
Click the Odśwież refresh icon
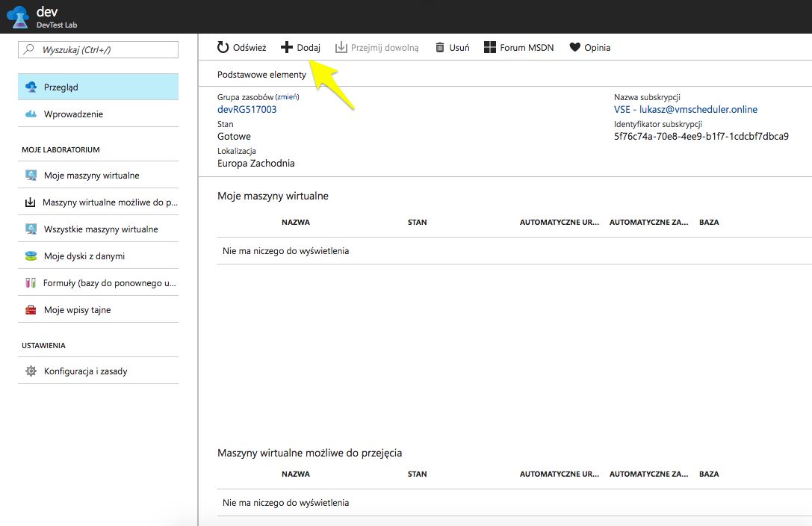tap(223, 47)
